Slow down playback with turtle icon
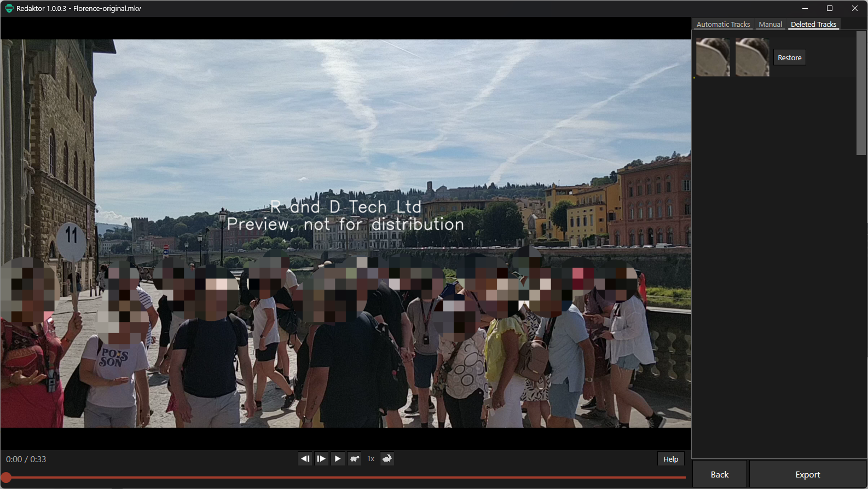868x489 pixels. (x=355, y=459)
